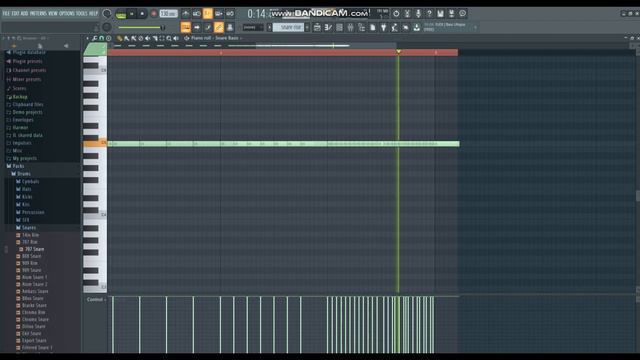Toggle wait for input to start
The image size is (640, 360).
point(197,13)
